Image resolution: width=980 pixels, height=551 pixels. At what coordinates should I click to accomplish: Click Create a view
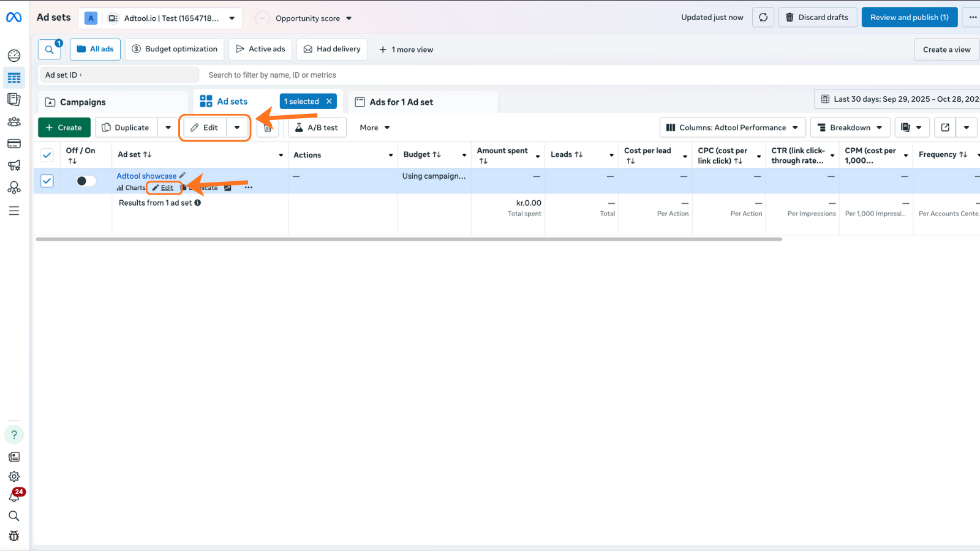947,50
